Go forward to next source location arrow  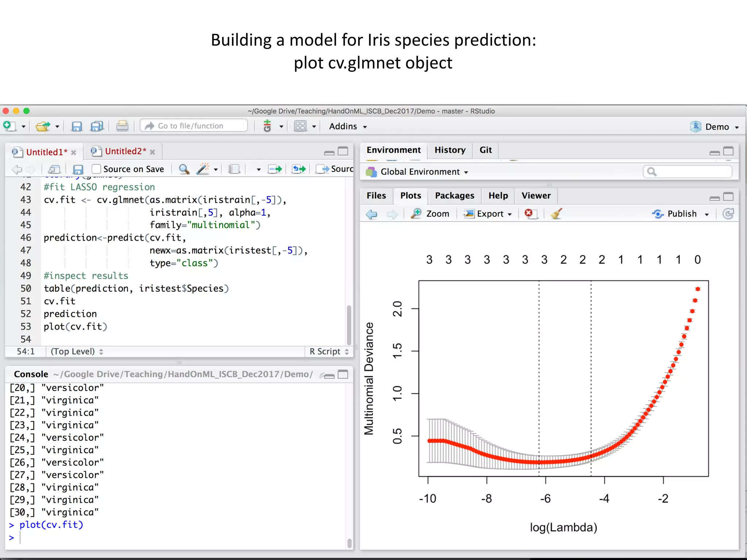(x=31, y=169)
